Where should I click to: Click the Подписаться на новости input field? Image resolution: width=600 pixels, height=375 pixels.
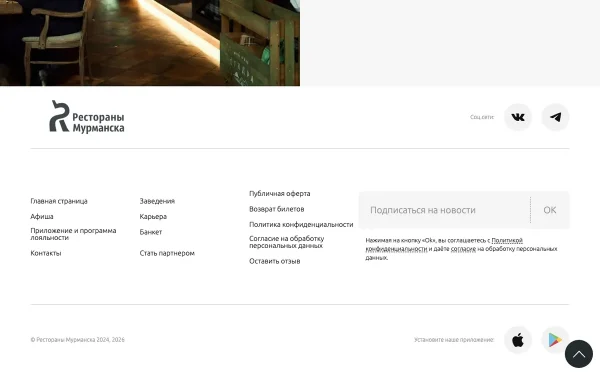pos(444,210)
